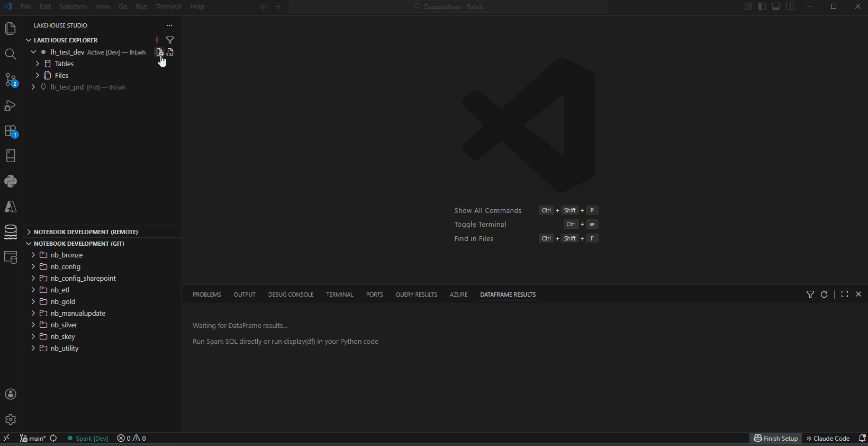Toggle the primary side bar layout button

click(x=762, y=7)
